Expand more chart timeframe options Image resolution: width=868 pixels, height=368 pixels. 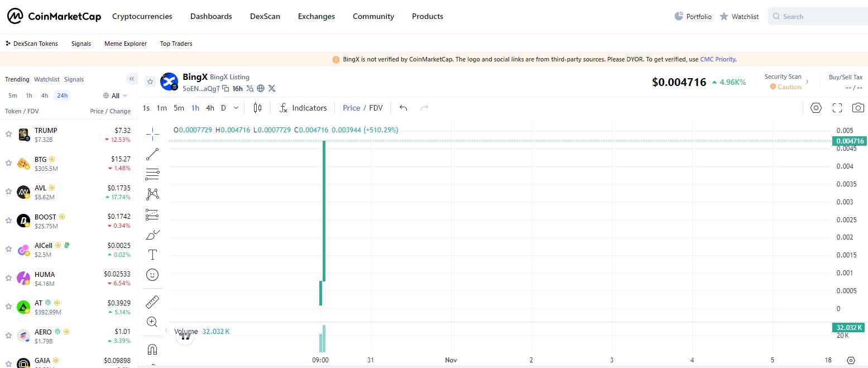pos(236,108)
